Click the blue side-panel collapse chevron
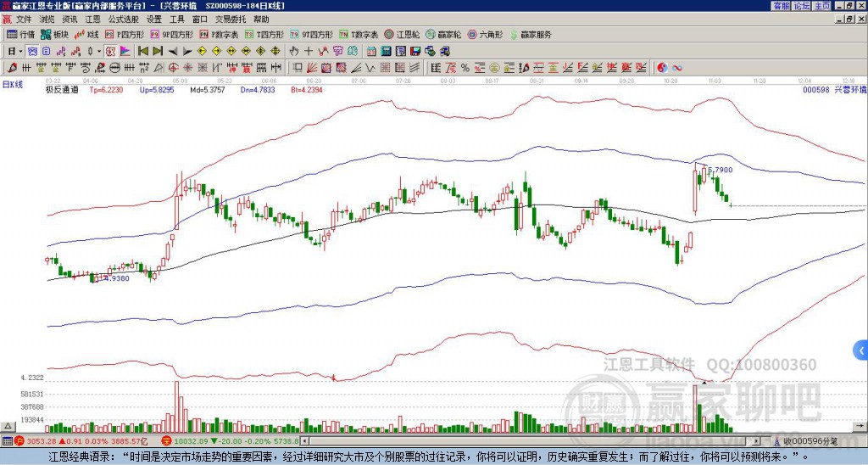Viewport: 868px width, 465px height. click(x=861, y=350)
